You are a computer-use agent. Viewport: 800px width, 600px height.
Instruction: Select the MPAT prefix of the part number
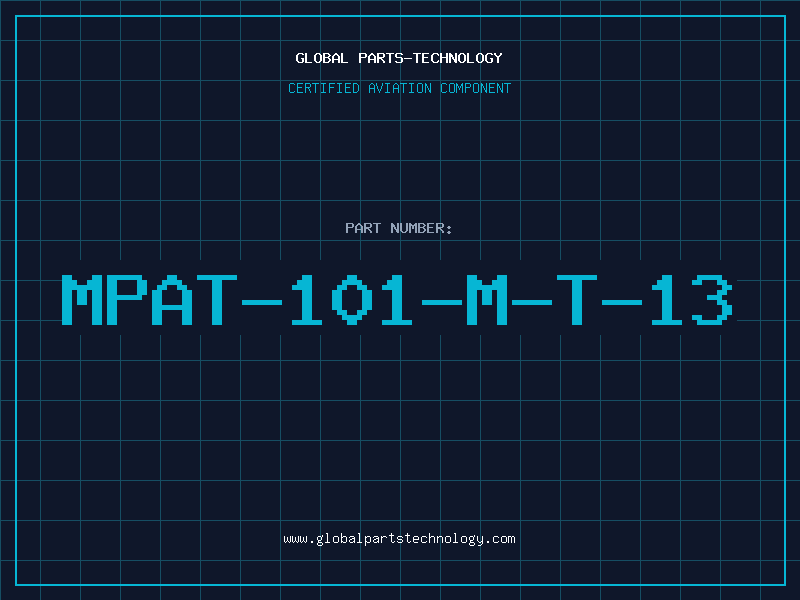pyautogui.click(x=149, y=299)
